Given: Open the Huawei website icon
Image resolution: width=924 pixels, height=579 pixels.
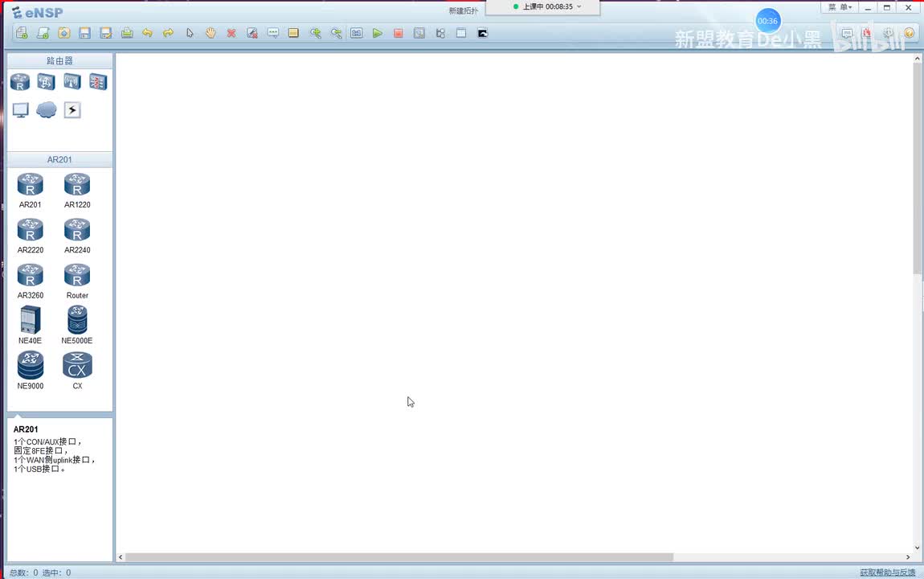Looking at the screenshot, I should 867,33.
